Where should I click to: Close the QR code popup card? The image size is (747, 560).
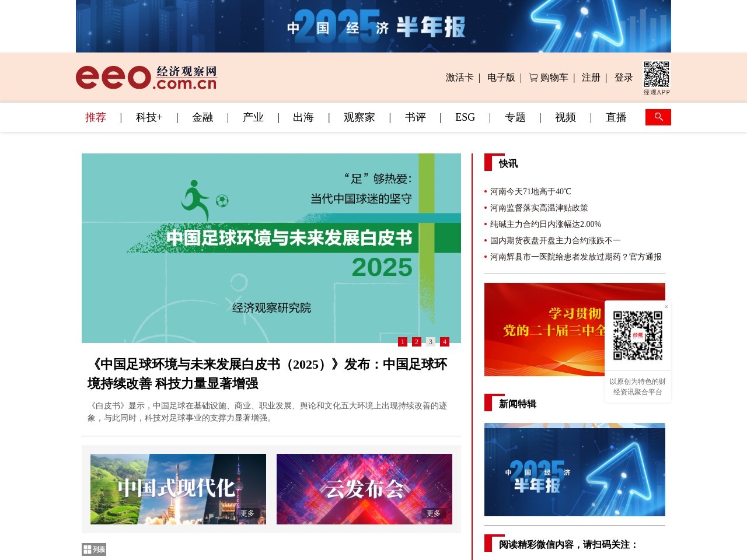[666, 307]
